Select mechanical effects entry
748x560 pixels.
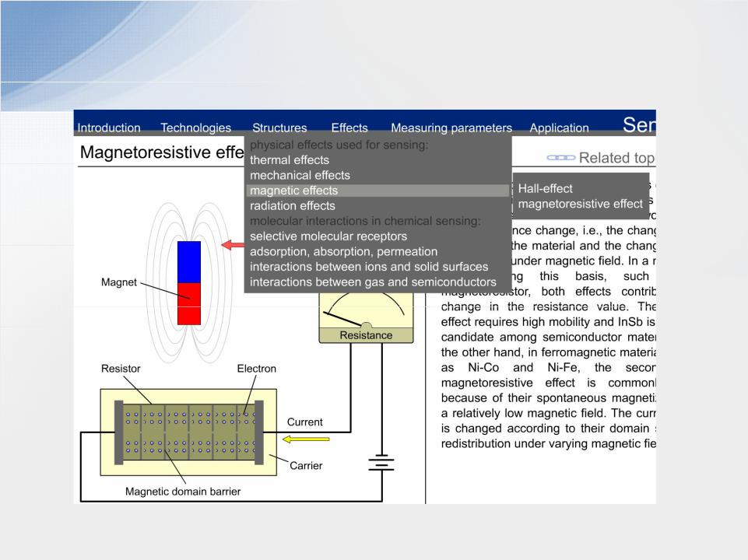coord(378,175)
